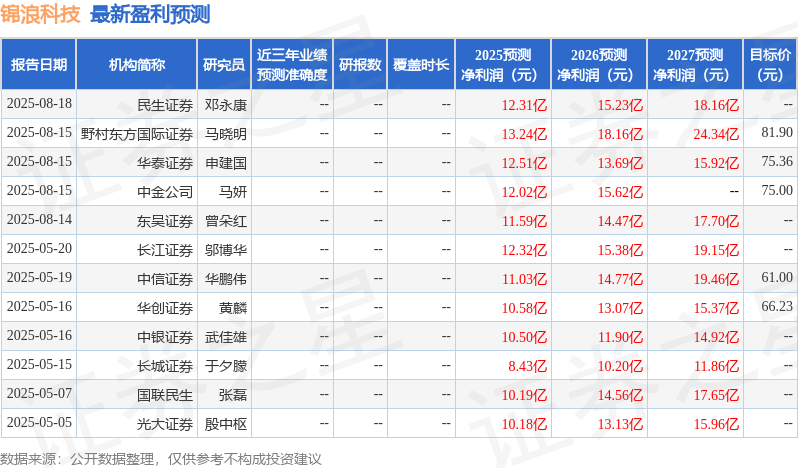Select the 机构简称 column header

136,65
